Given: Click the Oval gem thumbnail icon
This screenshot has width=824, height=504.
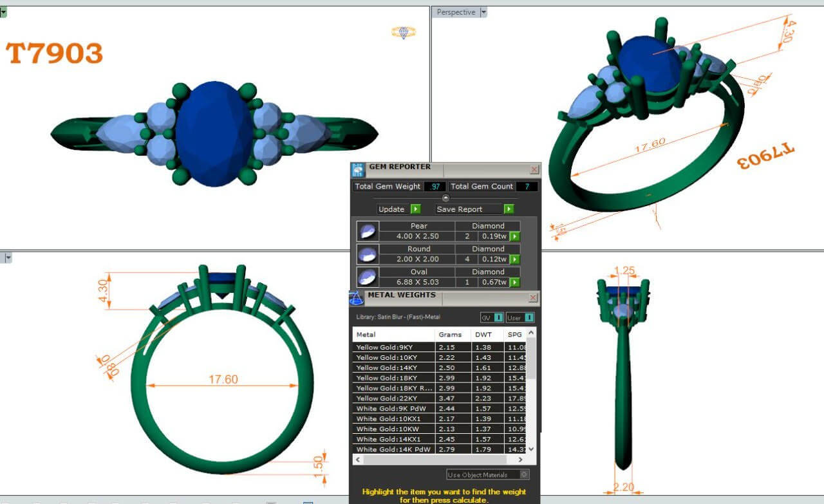Looking at the screenshot, I should tap(367, 277).
